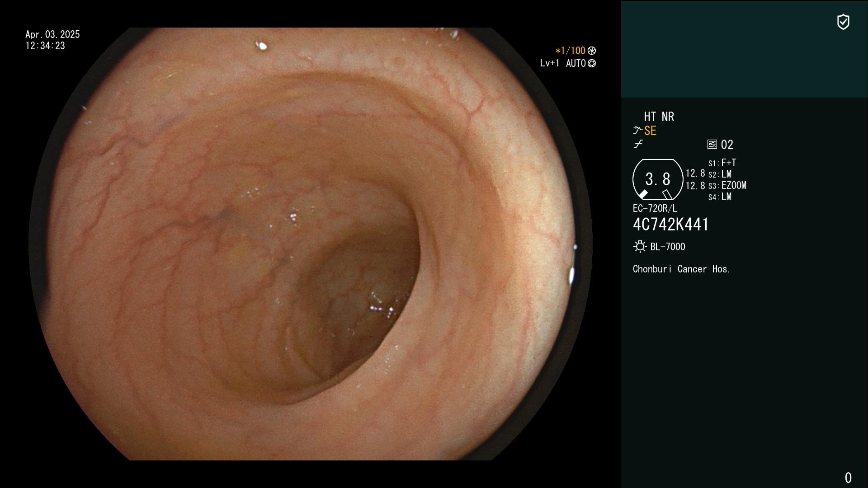Click the S2: LM switch assignment
The height and width of the screenshot is (488, 868).
click(x=720, y=174)
